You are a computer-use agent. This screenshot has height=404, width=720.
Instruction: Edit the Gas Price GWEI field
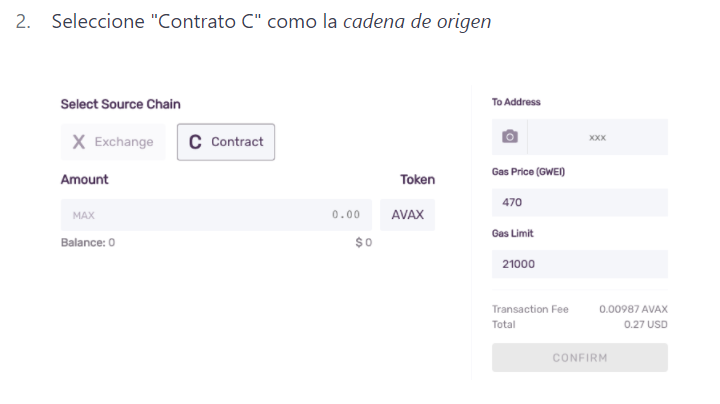(579, 202)
